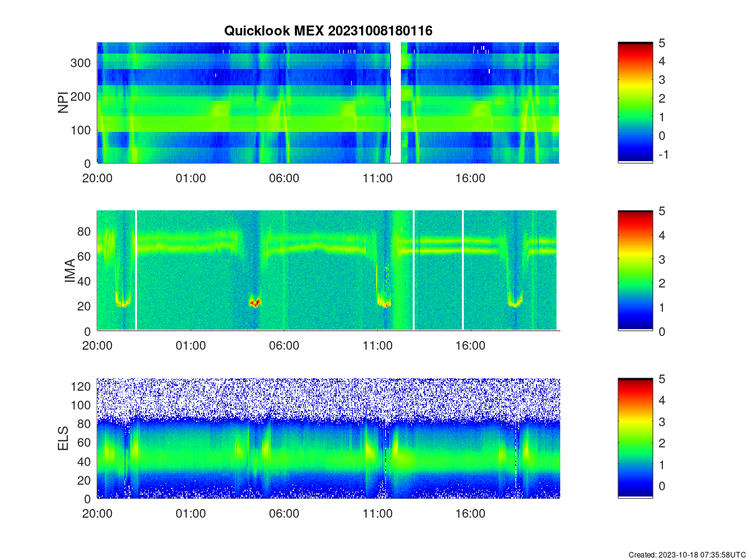Select the ELS y-axis label
Screen dimensions: 747x560
click(x=63, y=439)
